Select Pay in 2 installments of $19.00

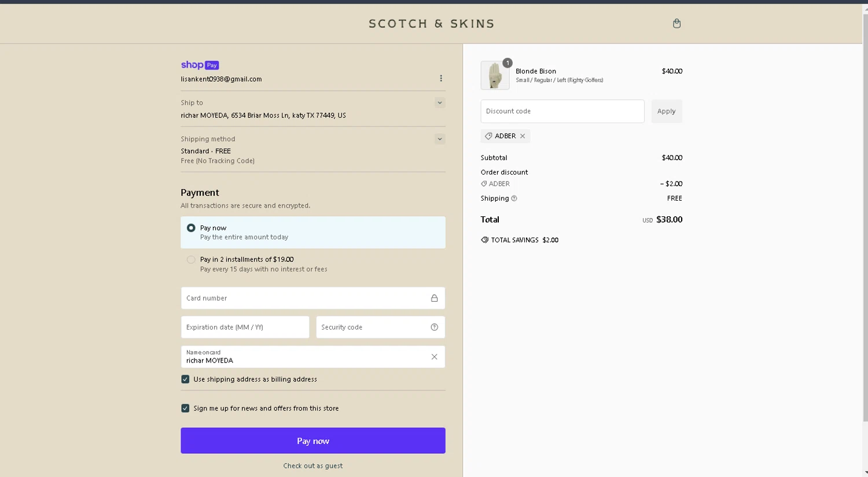coord(191,260)
